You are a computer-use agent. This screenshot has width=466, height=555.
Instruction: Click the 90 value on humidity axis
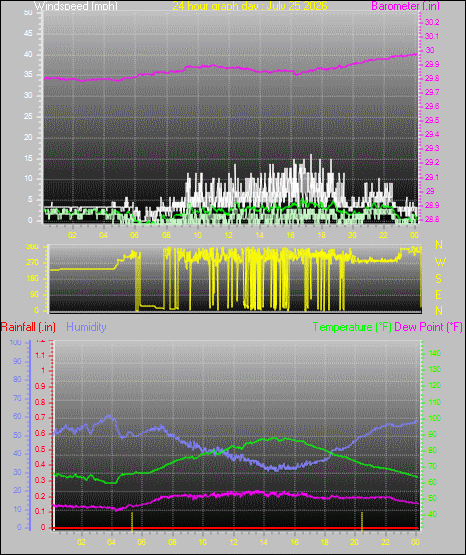[x=17, y=361]
